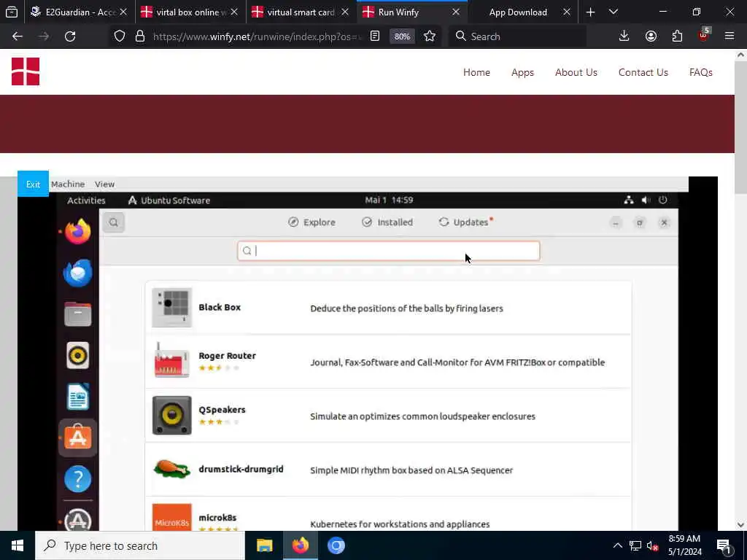Viewport: 747px width, 560px height.
Task: Switch to the Installed tab
Action: 387,222
